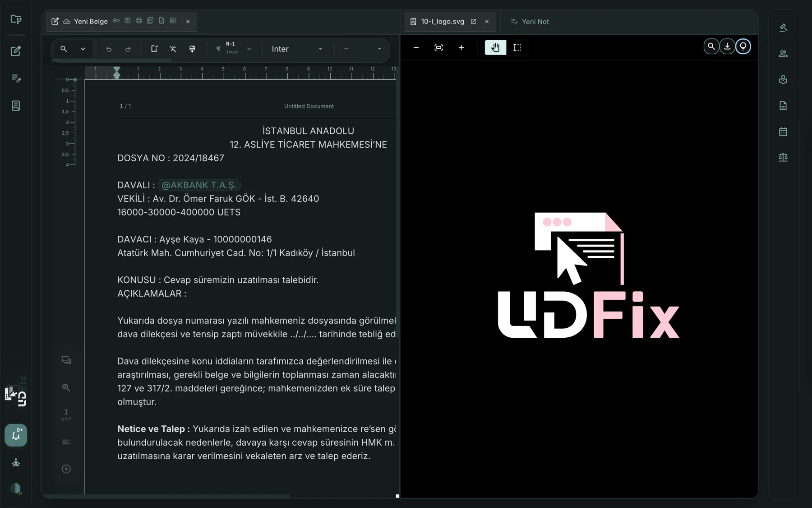Open notifications bell with 9+ badge
Image resolution: width=812 pixels, height=508 pixels.
16,435
